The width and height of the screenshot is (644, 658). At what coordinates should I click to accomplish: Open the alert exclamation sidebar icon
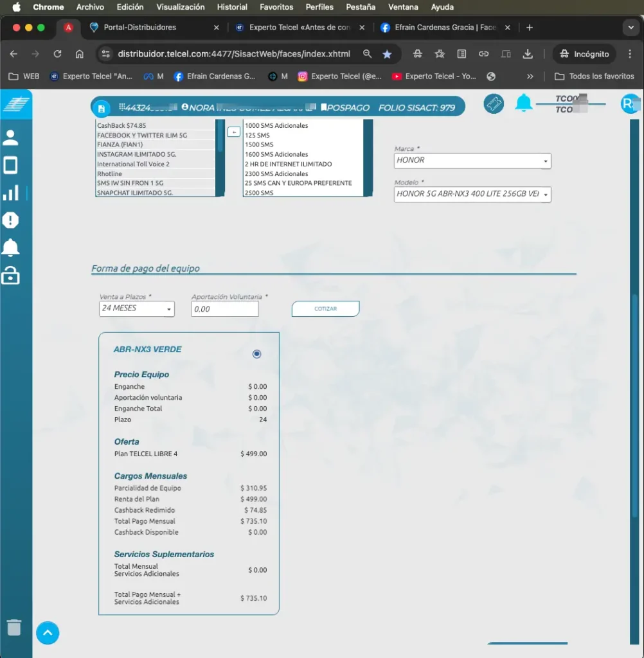click(10, 220)
